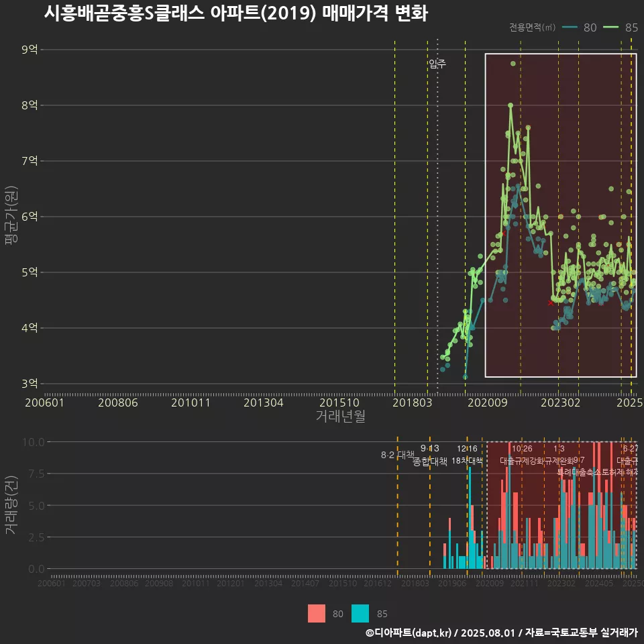
Task: Click the 80 line sample in top legend
Action: click(570, 28)
